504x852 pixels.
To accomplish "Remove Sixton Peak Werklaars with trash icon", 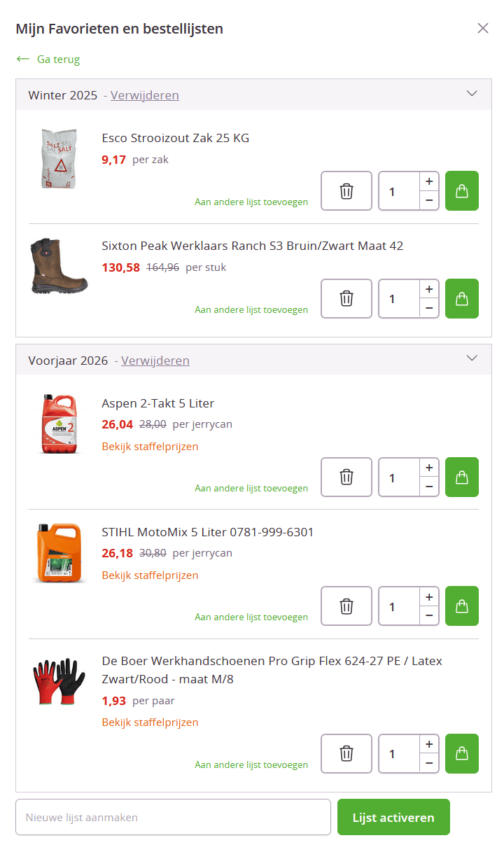I will coord(346,299).
